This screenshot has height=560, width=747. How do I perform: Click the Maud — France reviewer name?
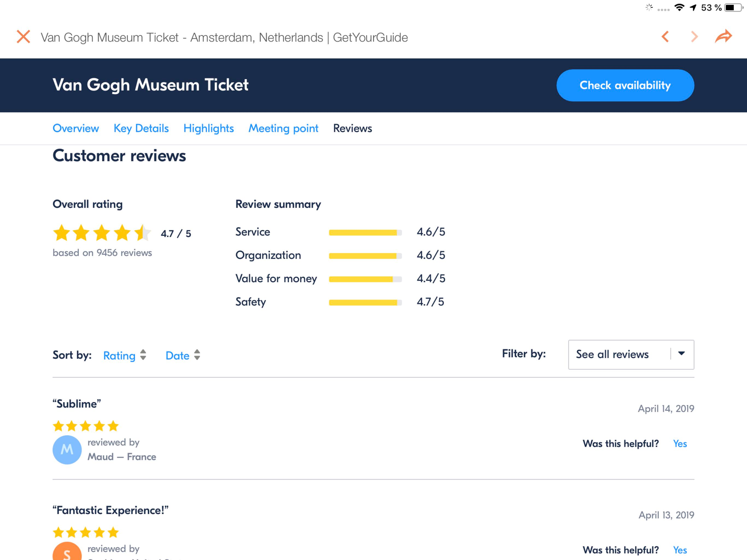click(122, 457)
